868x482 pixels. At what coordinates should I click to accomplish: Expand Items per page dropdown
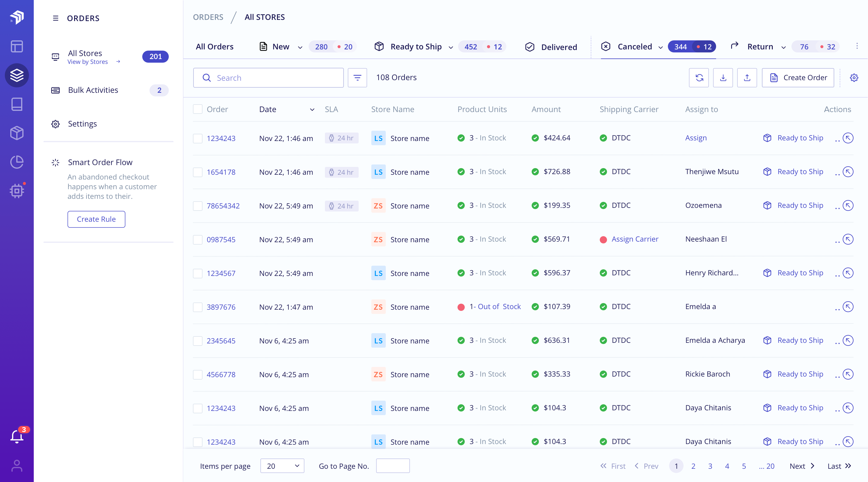[x=282, y=466]
